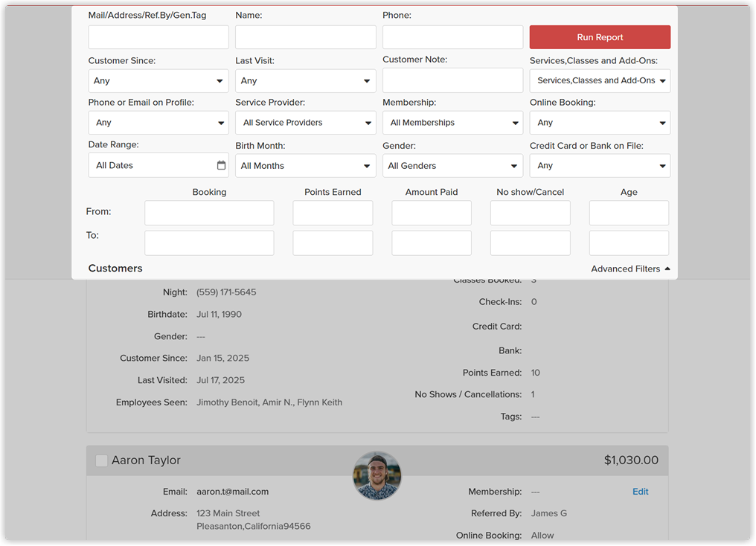This screenshot has width=756, height=546.
Task: Click Online Booking value Allow
Action: [542, 536]
